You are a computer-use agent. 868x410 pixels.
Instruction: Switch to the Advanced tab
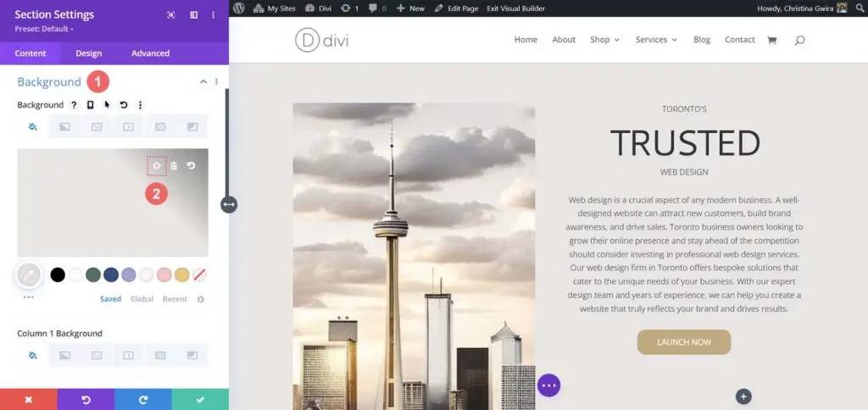[151, 53]
